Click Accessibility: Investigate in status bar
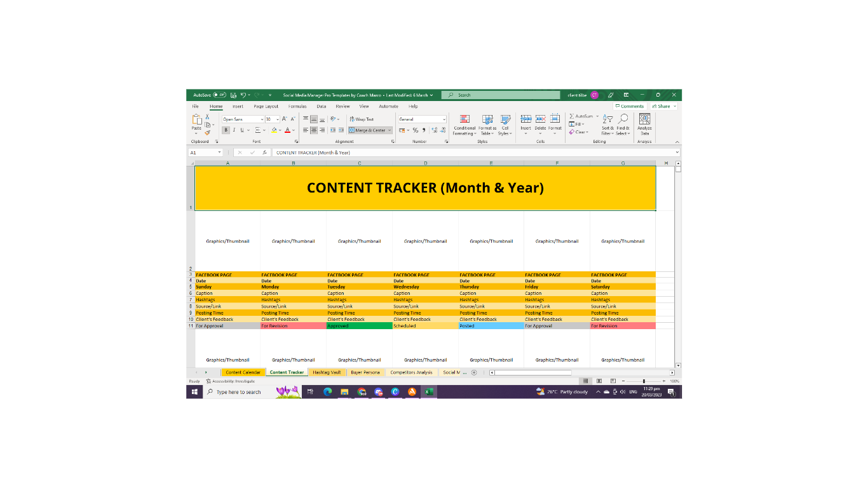Image resolution: width=868 pixels, height=488 pixels. point(230,381)
